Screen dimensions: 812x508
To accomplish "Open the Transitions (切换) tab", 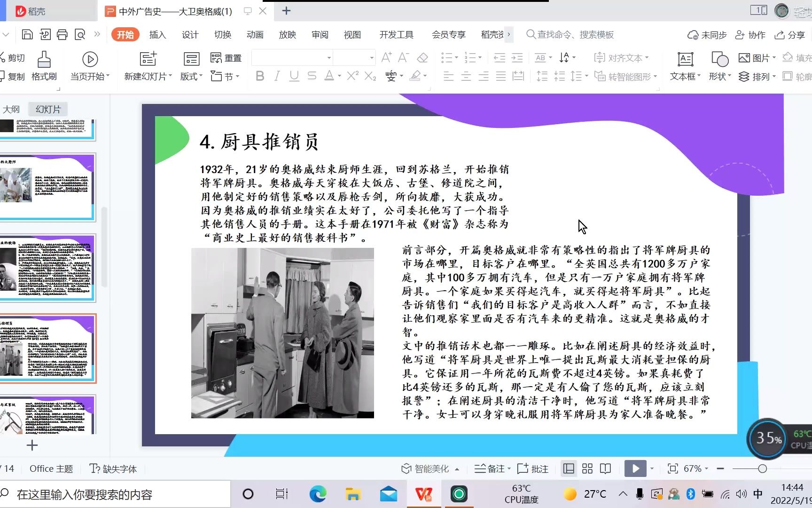I will [222, 35].
